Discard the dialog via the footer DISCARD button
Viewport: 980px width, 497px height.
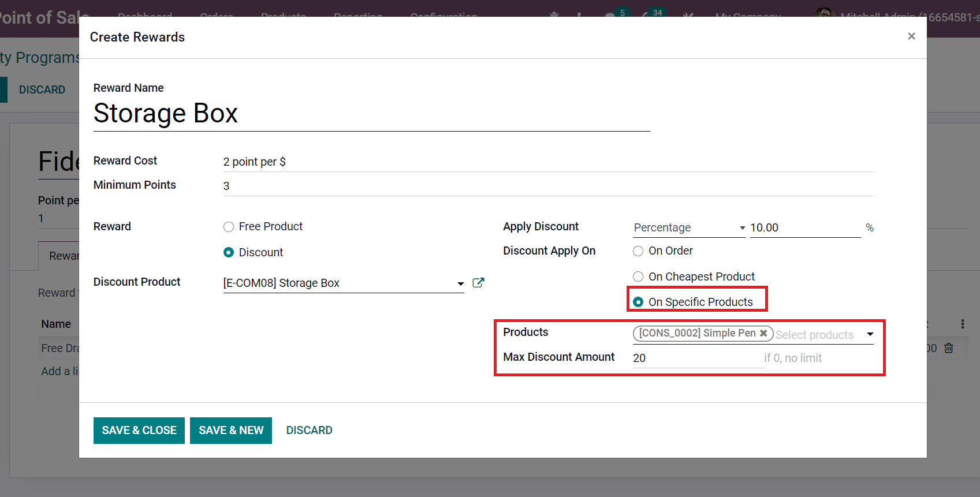pos(309,431)
